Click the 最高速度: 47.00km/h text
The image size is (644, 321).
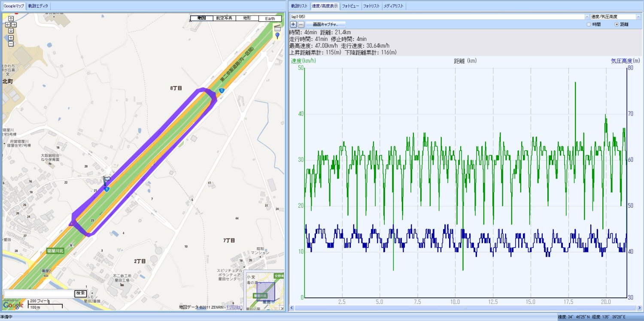314,45
